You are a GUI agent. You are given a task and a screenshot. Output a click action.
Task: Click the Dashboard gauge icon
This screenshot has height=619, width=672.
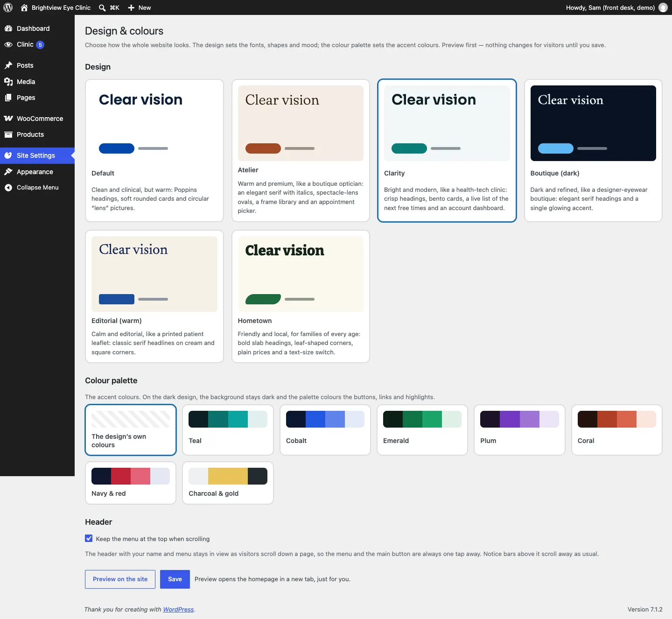pyautogui.click(x=8, y=28)
